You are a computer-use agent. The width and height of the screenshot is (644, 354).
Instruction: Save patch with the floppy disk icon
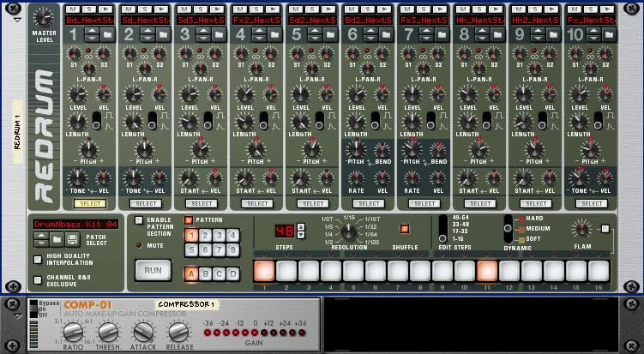[73, 239]
